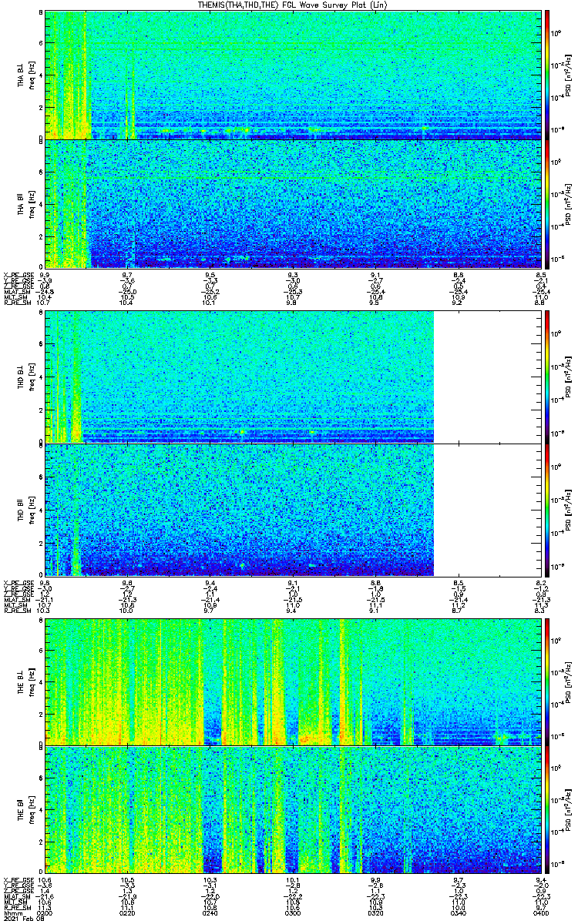Click the '0220' time tick label
578x924 pixels.
pyautogui.click(x=129, y=912)
